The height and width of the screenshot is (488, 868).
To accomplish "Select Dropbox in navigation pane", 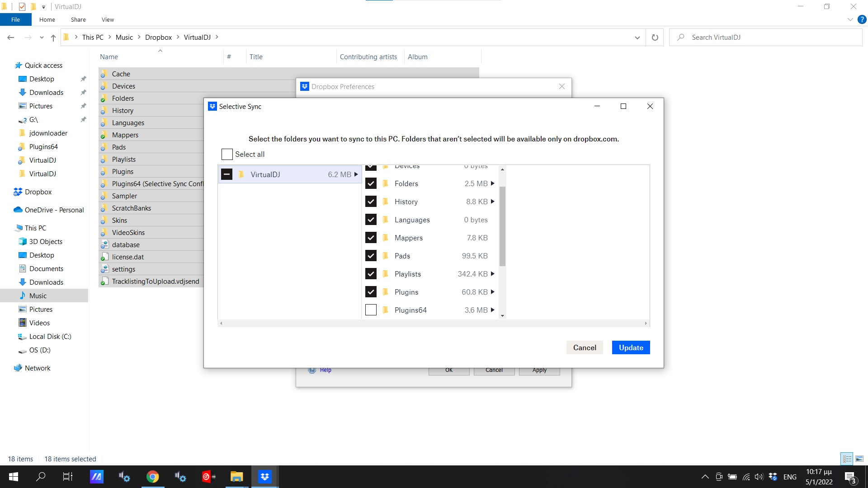I will [x=38, y=192].
